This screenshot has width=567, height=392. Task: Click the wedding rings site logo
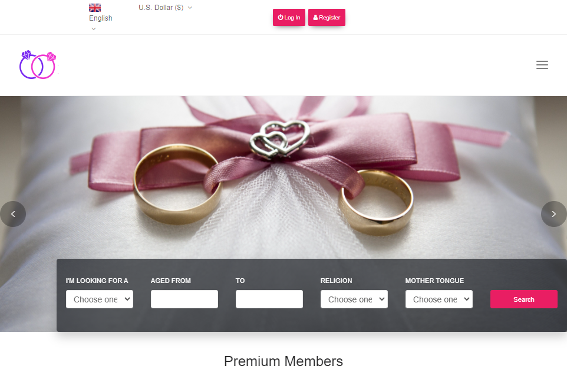tap(38, 65)
